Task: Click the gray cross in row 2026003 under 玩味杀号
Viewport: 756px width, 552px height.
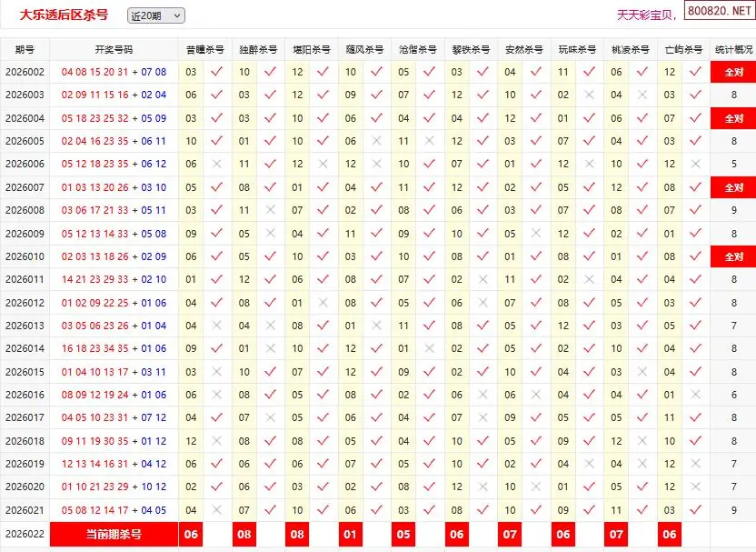Action: tap(590, 95)
